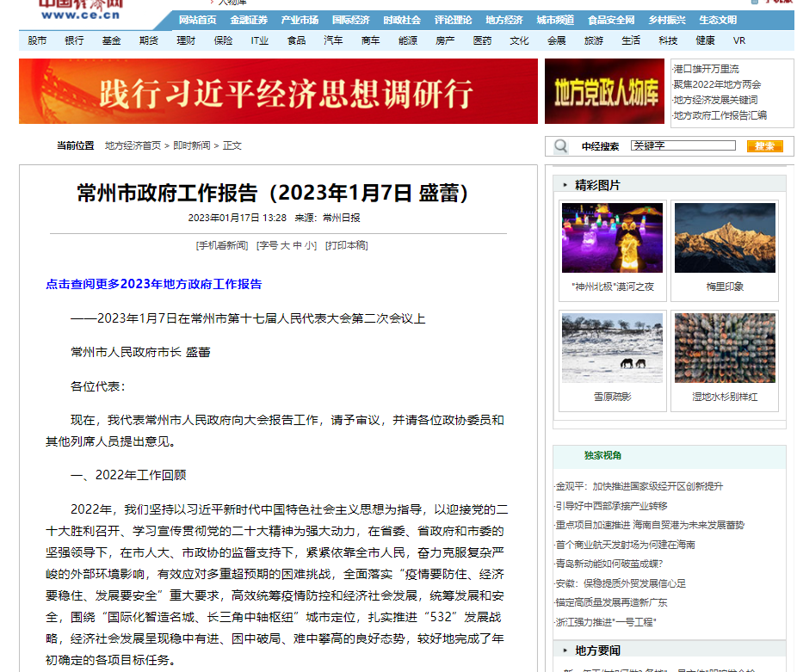
Task: Go to the 房产 channel
Action: 445,40
